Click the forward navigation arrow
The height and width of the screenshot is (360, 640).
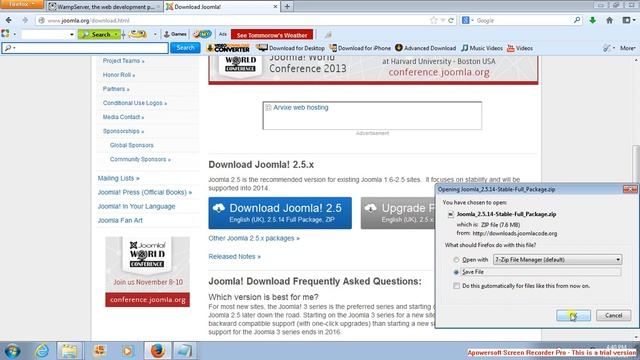point(25,20)
